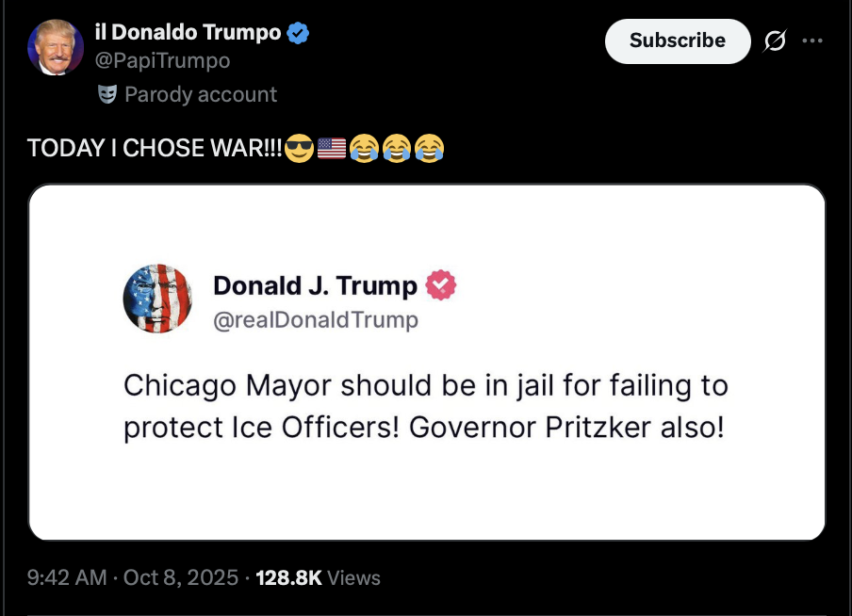852x616 pixels.
Task: Click the last laughing-crying emoji
Action: [x=429, y=148]
